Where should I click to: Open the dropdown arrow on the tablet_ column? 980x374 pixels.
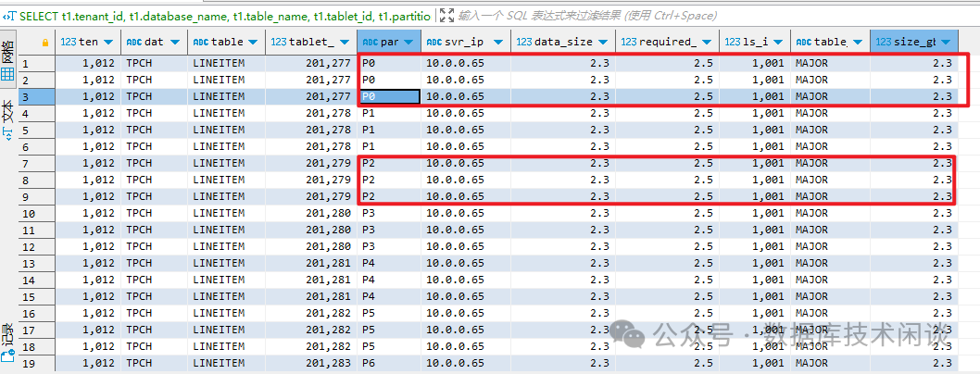[345, 43]
